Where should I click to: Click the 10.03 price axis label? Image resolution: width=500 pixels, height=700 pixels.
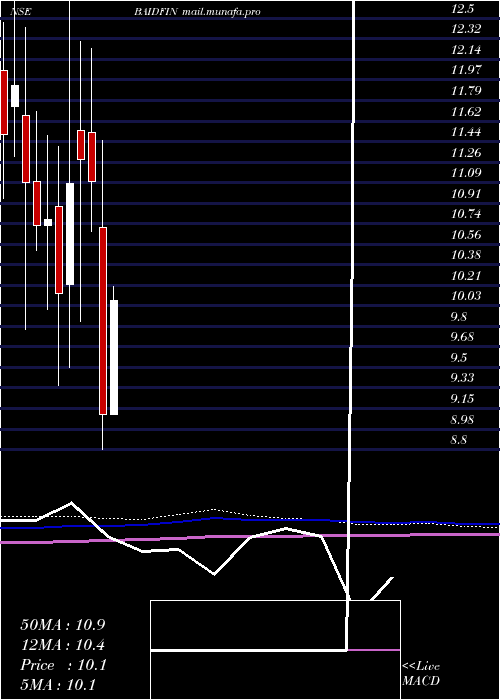point(466,296)
